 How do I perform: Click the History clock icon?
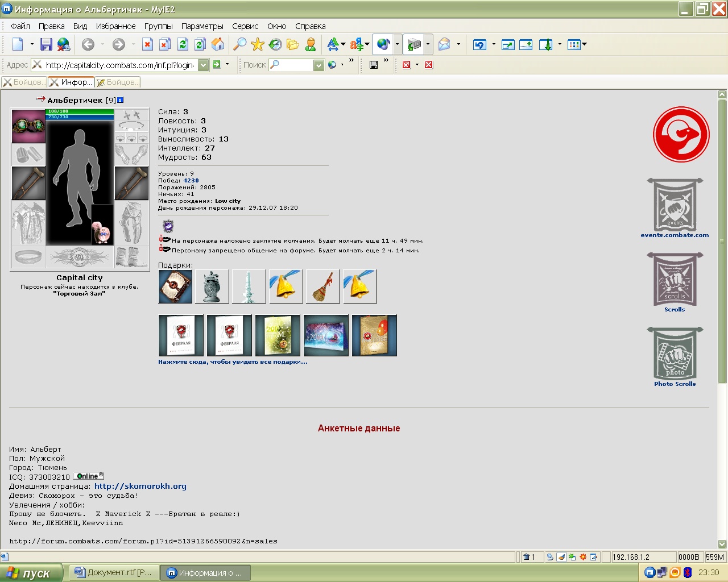275,44
